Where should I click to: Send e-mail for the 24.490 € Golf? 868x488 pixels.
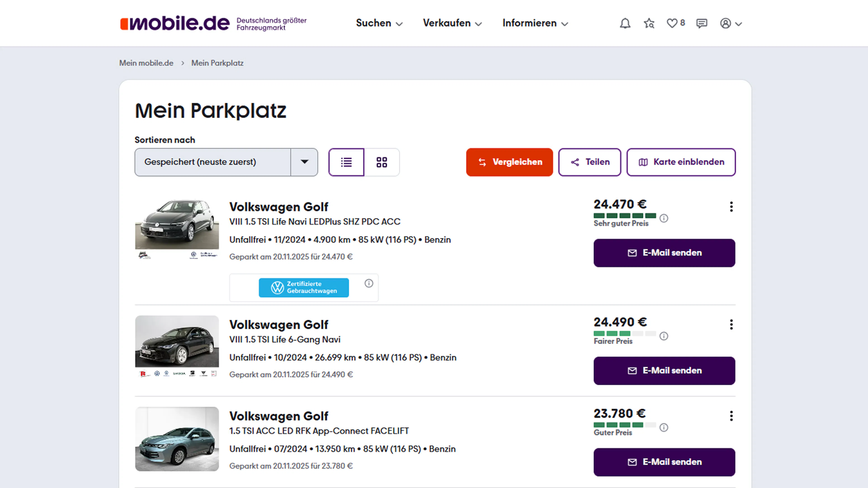point(664,371)
